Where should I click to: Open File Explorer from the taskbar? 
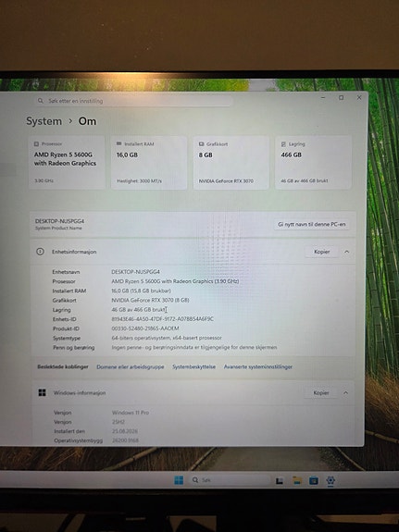[x=297, y=480]
